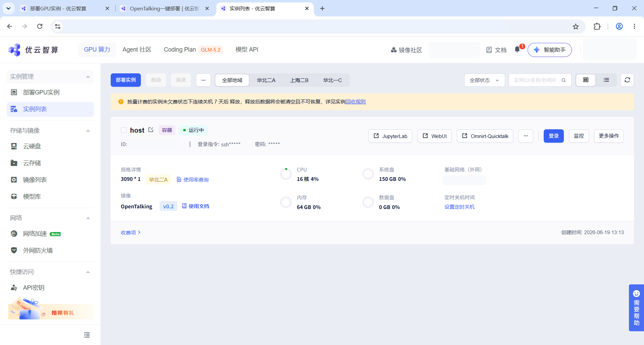Image resolution: width=644 pixels, height=345 pixels.
Task: Open the 使用文档 link
Action: [x=196, y=206]
